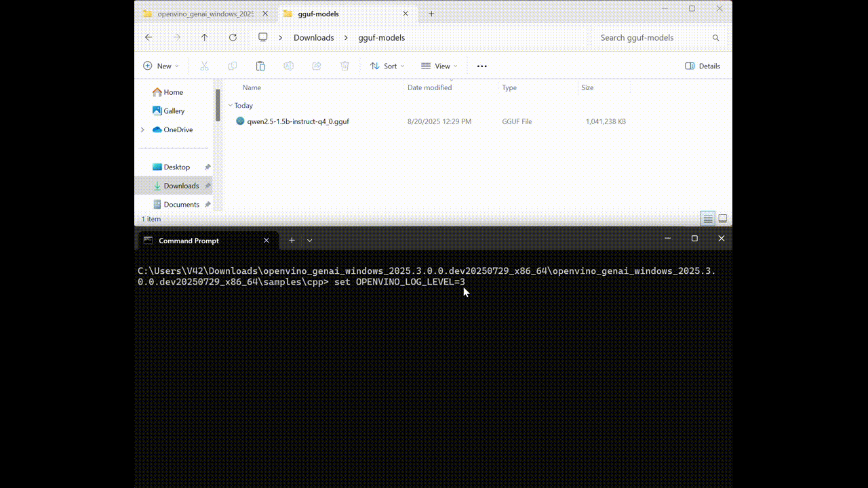Click the Delete (trash) icon
This screenshot has width=868, height=488.
[344, 66]
